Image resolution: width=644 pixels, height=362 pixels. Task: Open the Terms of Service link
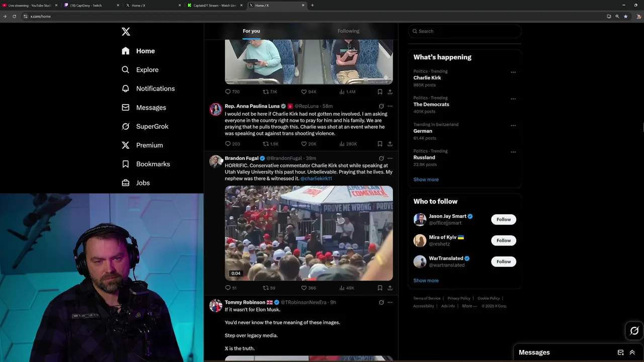(x=427, y=299)
